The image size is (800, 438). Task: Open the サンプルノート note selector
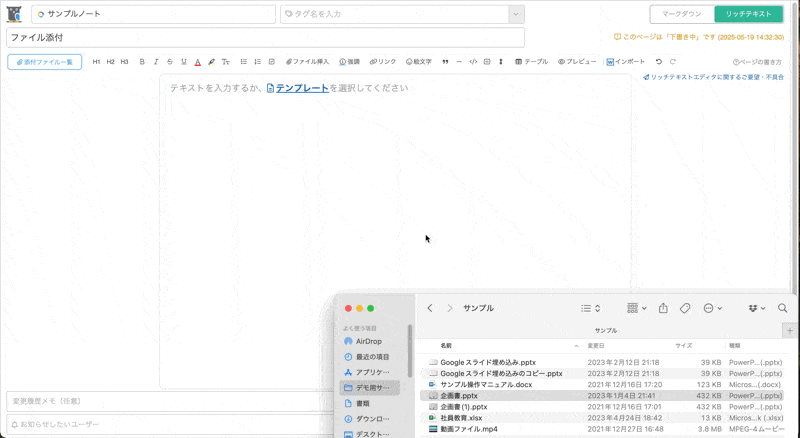[x=153, y=14]
